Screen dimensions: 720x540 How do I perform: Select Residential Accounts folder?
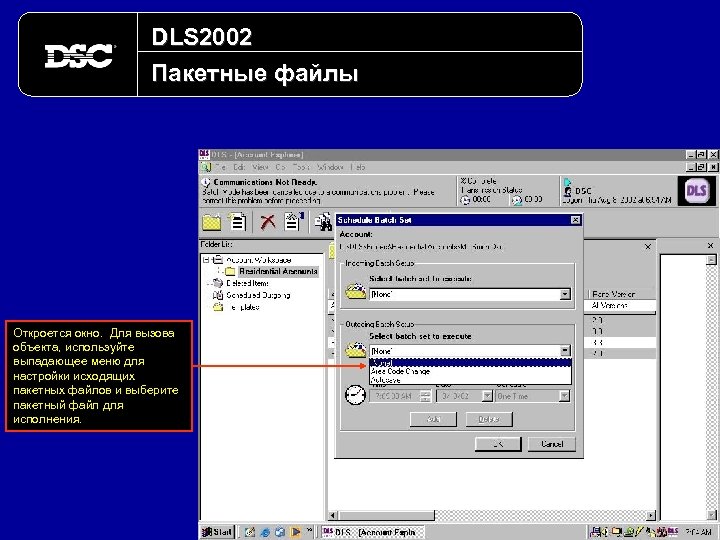pyautogui.click(x=278, y=271)
